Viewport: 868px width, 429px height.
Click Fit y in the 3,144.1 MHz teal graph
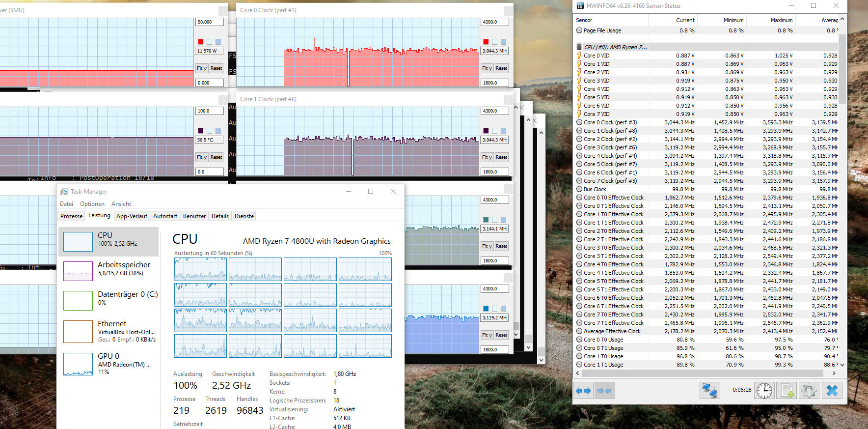tap(487, 246)
